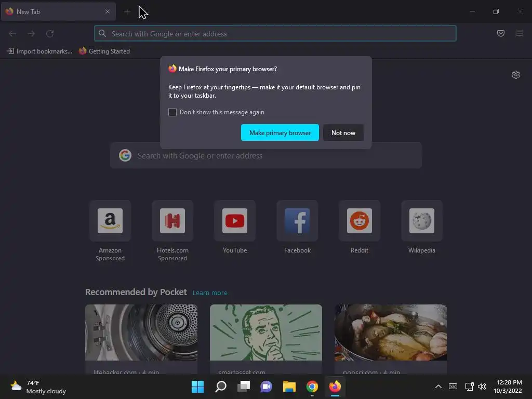This screenshot has width=532, height=399.
Task: Open Getting Started bookmark
Action: [104, 51]
